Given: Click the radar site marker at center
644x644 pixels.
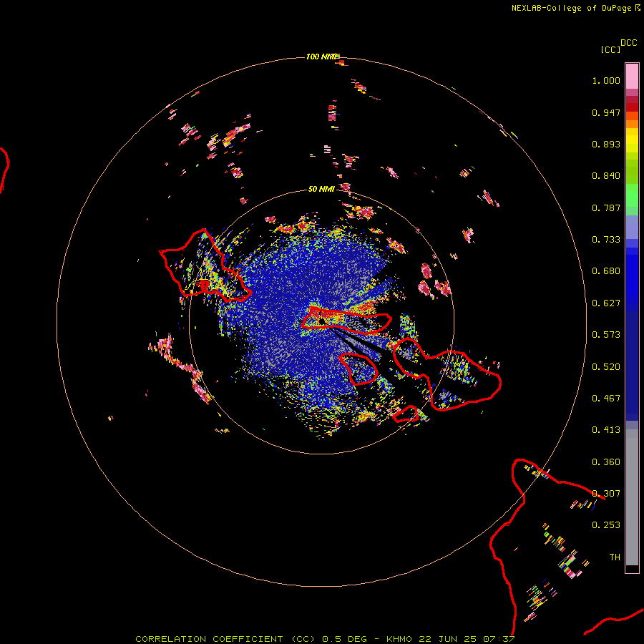Looking at the screenshot, I should coord(321,320).
